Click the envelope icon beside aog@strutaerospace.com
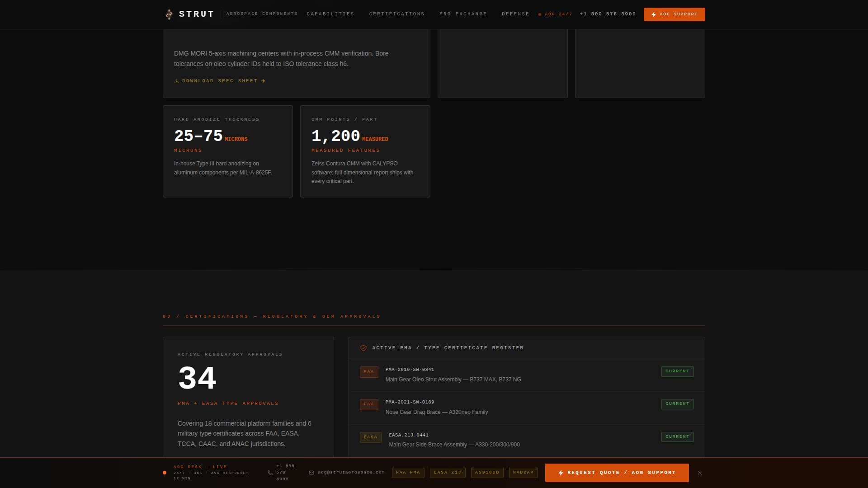The image size is (868, 488). point(311,473)
